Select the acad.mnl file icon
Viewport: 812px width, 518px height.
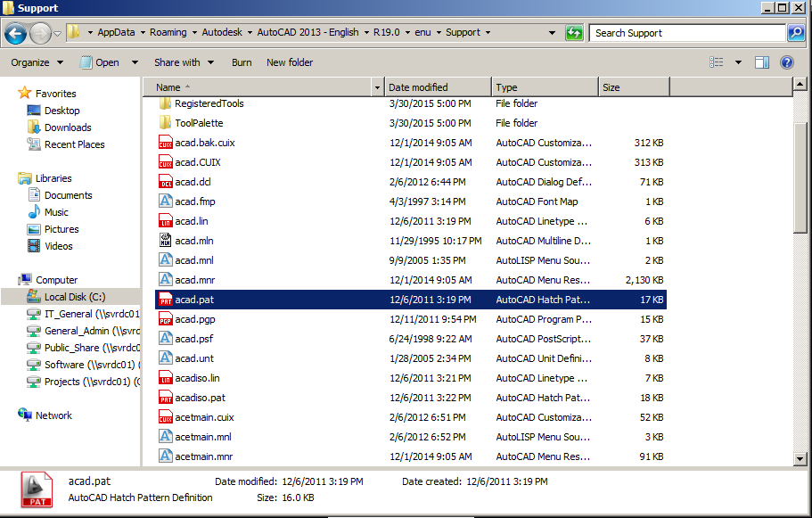pyautogui.click(x=165, y=260)
